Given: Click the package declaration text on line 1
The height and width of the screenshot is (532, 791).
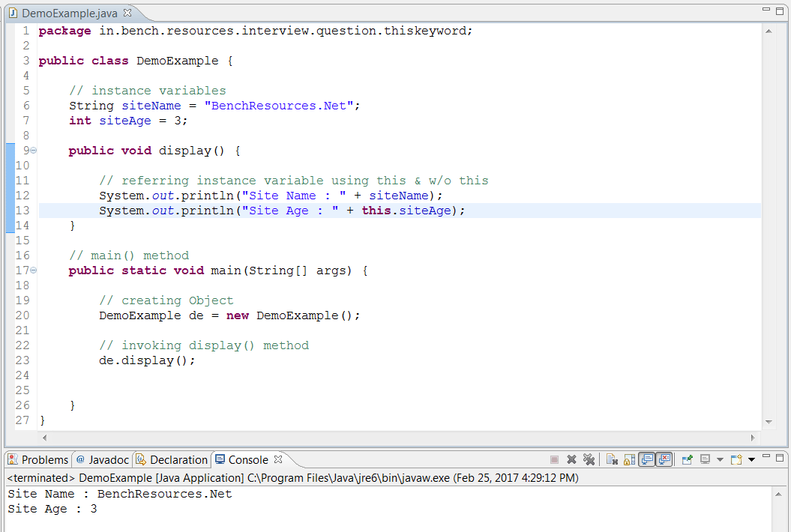Looking at the screenshot, I should [x=256, y=31].
